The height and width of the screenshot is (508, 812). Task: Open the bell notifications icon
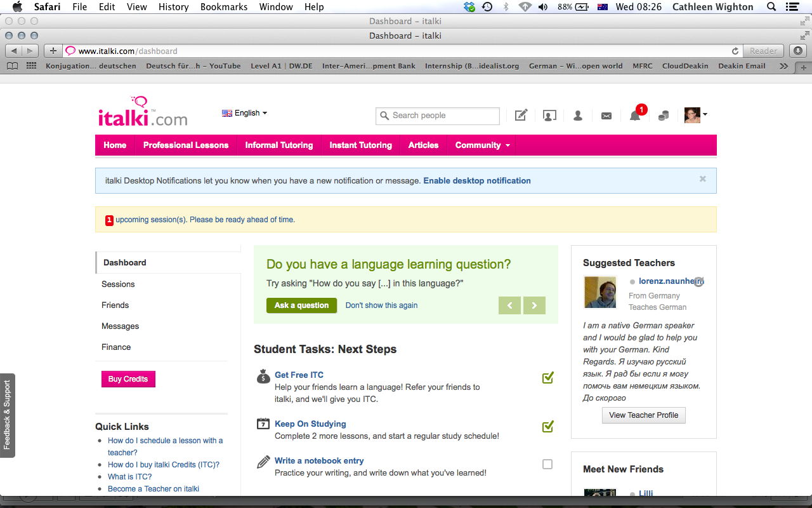pos(635,116)
